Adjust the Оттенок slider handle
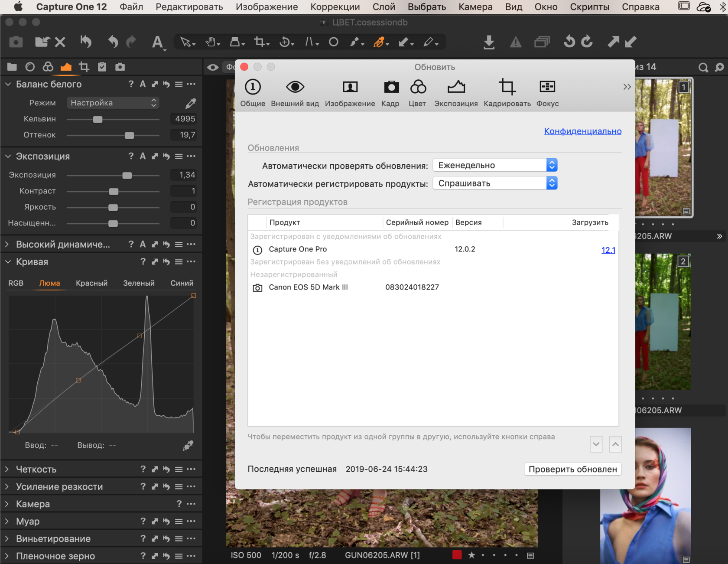The image size is (728, 564). [129, 135]
